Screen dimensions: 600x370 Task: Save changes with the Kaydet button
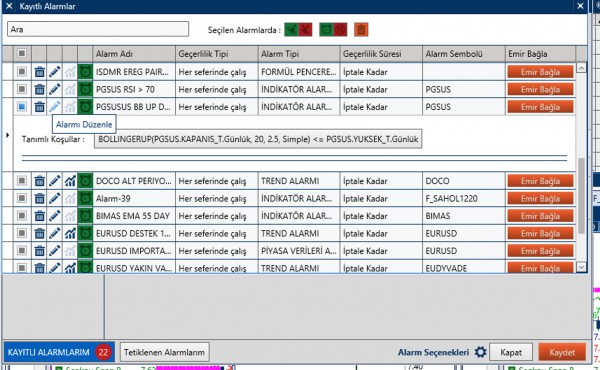tap(562, 352)
